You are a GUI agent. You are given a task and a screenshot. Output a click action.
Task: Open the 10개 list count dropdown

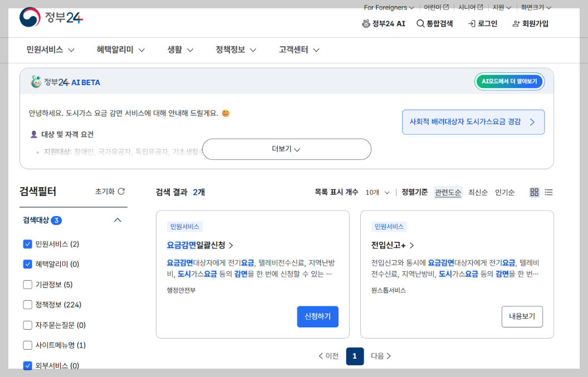coord(378,193)
